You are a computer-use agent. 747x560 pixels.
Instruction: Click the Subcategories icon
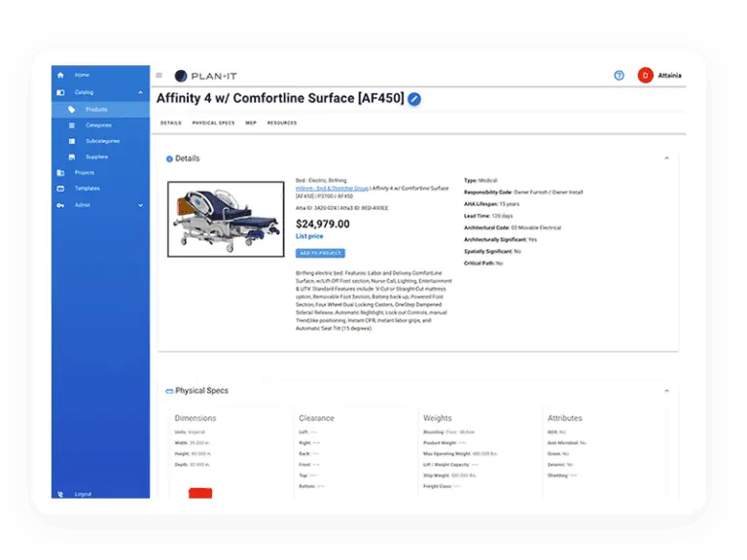pyautogui.click(x=71, y=141)
